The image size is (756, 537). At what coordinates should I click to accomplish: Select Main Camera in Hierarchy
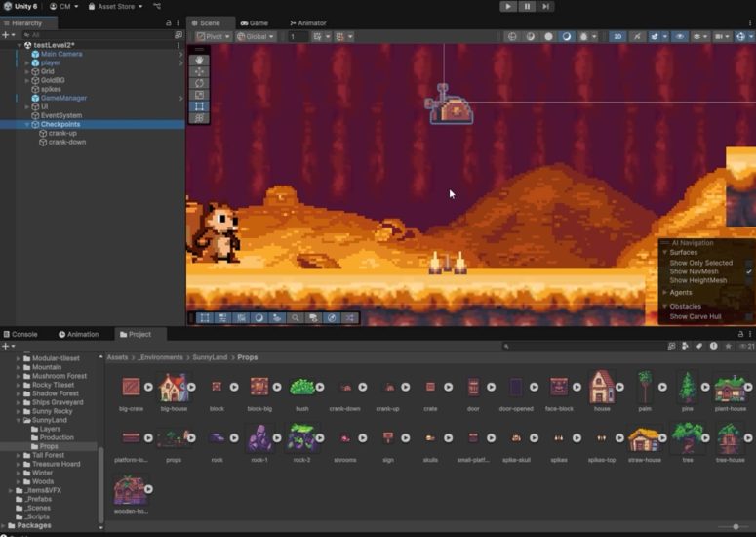(61, 54)
